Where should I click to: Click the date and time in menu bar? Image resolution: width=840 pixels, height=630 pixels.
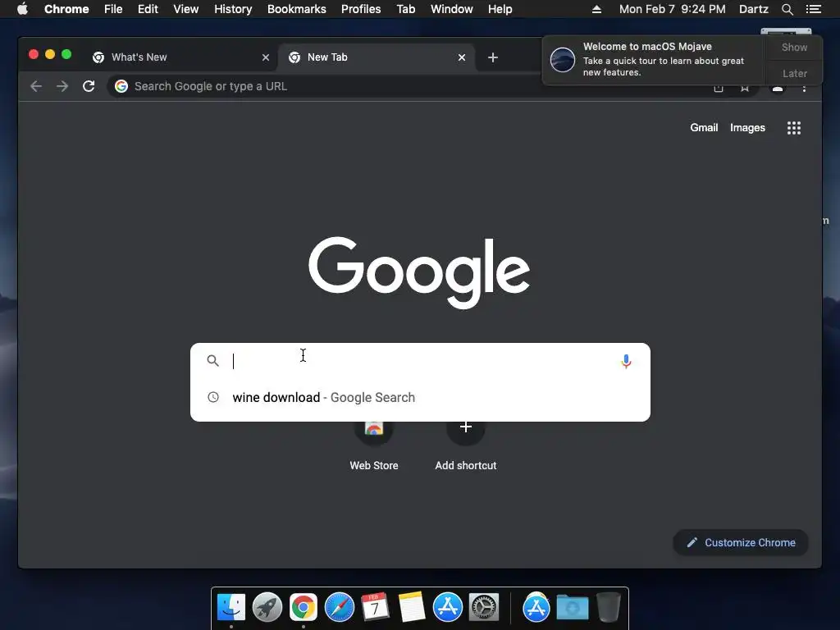673,9
